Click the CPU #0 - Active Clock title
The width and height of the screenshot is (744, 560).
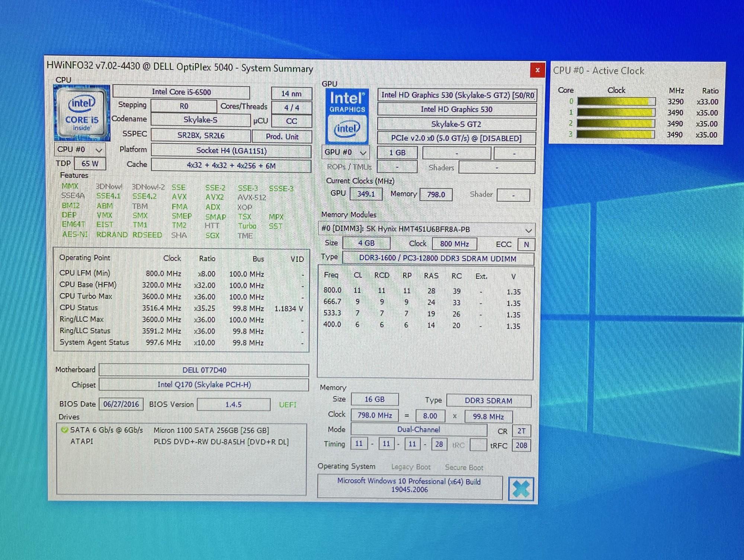click(599, 71)
